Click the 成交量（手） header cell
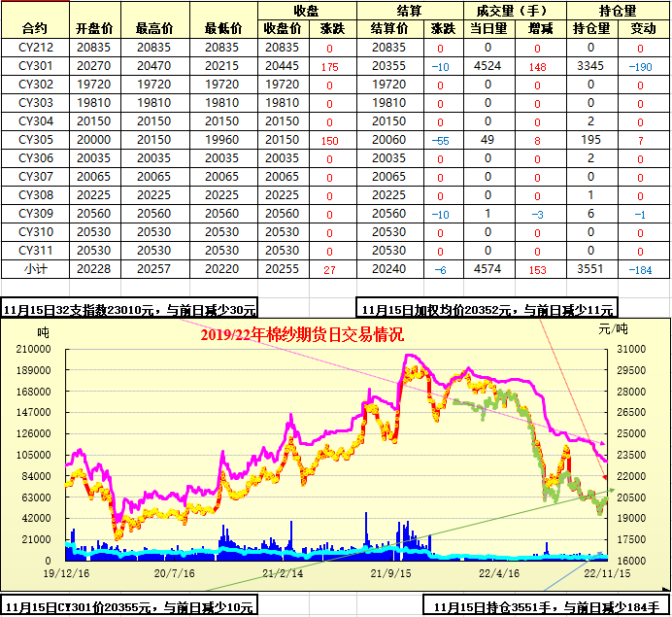The height and width of the screenshot is (617, 672). pyautogui.click(x=512, y=10)
